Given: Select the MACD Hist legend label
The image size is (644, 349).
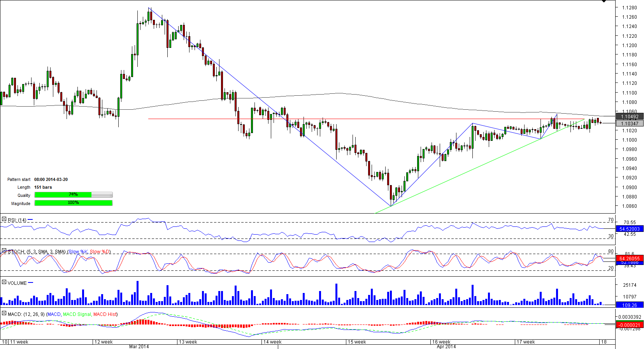Looking at the screenshot, I should pyautogui.click(x=105, y=314).
